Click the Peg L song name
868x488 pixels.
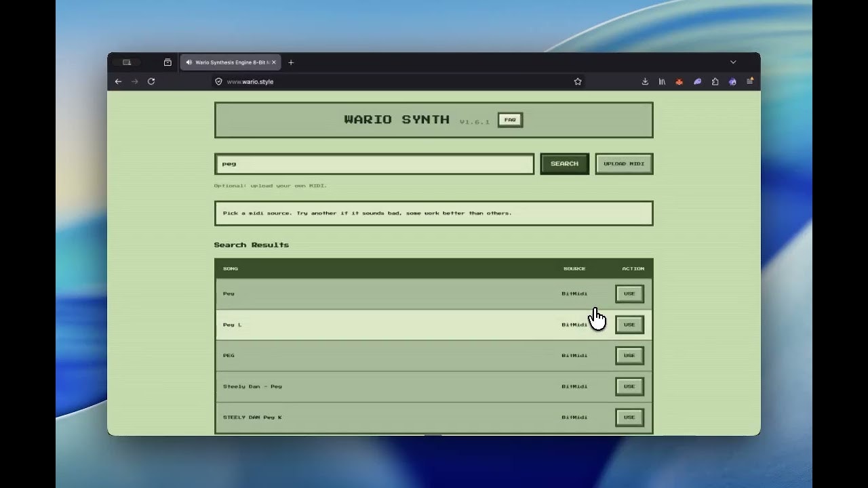(x=232, y=325)
